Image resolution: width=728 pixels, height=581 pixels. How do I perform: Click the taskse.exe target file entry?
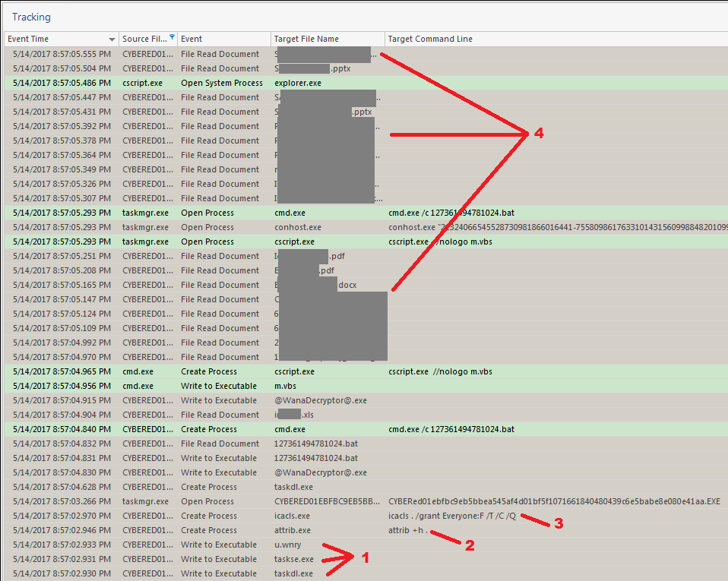pyautogui.click(x=293, y=559)
